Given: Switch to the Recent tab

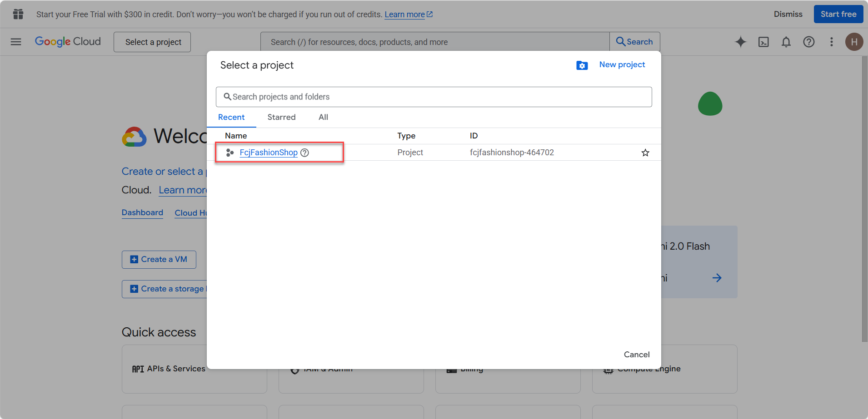Looking at the screenshot, I should [x=231, y=117].
